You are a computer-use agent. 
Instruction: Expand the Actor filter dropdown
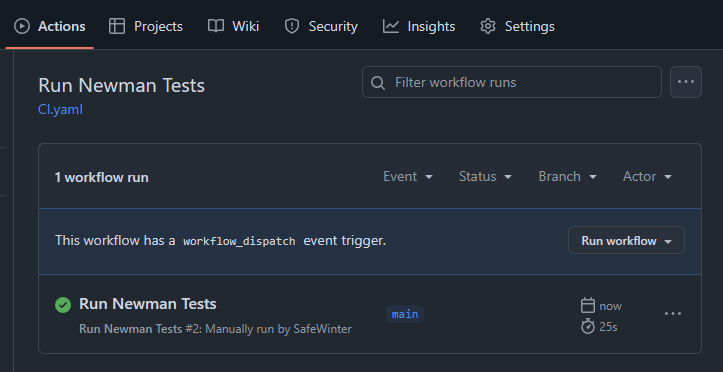pyautogui.click(x=647, y=177)
